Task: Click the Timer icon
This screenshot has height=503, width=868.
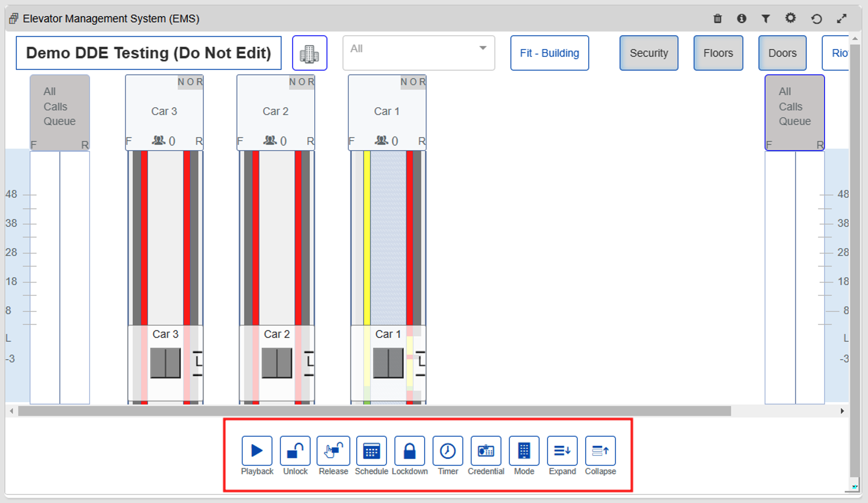Action: (x=448, y=450)
